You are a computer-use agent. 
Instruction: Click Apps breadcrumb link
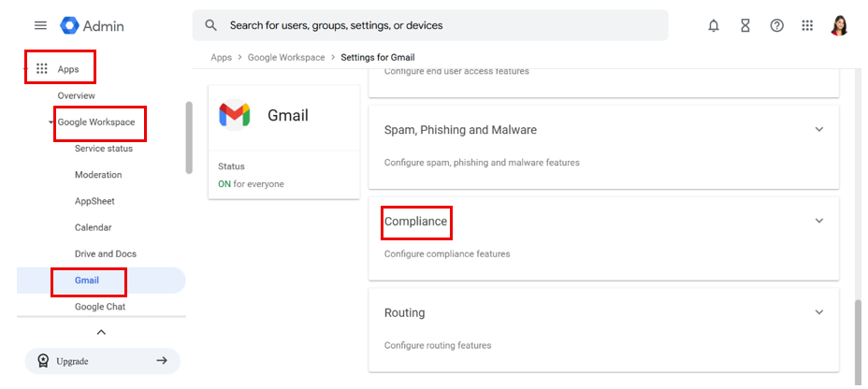click(x=222, y=58)
